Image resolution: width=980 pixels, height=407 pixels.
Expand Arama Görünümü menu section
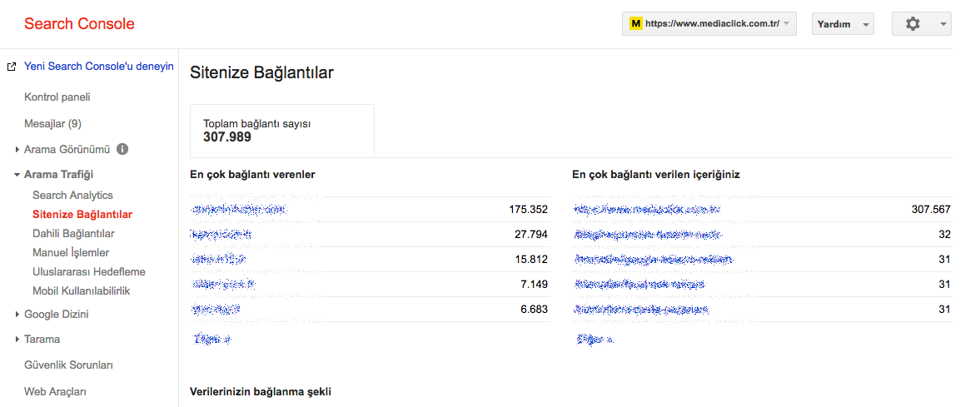(67, 150)
